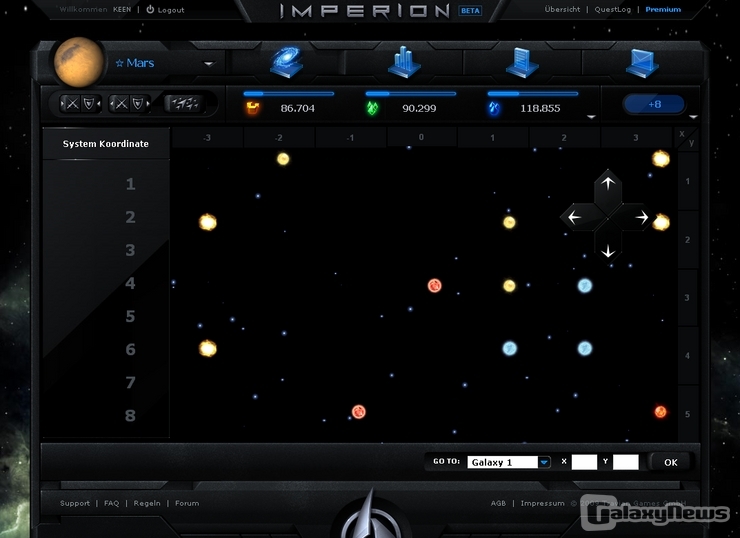Image resolution: width=740 pixels, height=538 pixels.
Task: Open the Übersicht menu item
Action: pos(562,9)
